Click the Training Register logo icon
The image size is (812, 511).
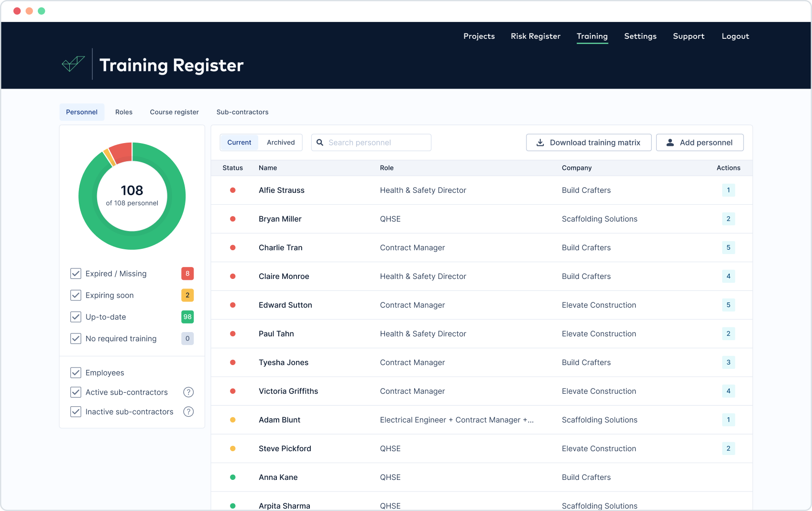click(73, 63)
